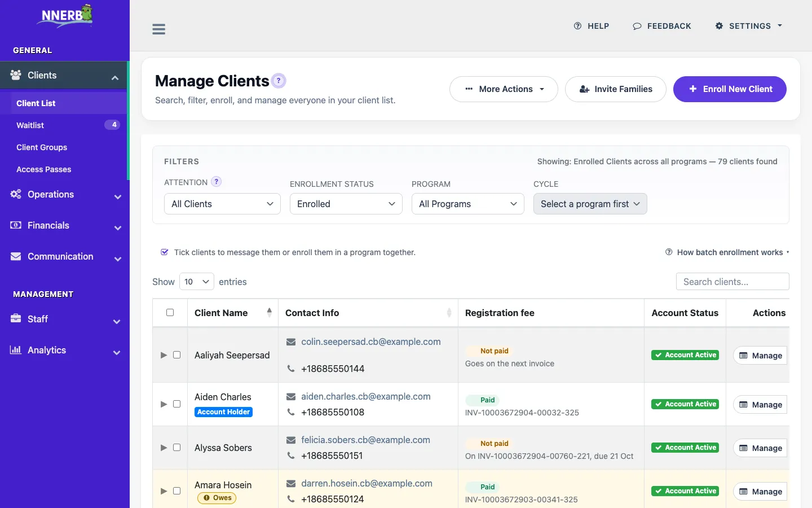Click the phone icon beside +18685550151
Viewport: 812px width, 508px height.
[291, 456]
